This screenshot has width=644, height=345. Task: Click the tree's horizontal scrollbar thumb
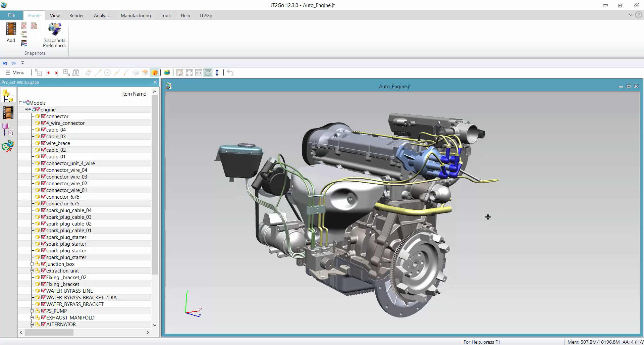pos(49,332)
